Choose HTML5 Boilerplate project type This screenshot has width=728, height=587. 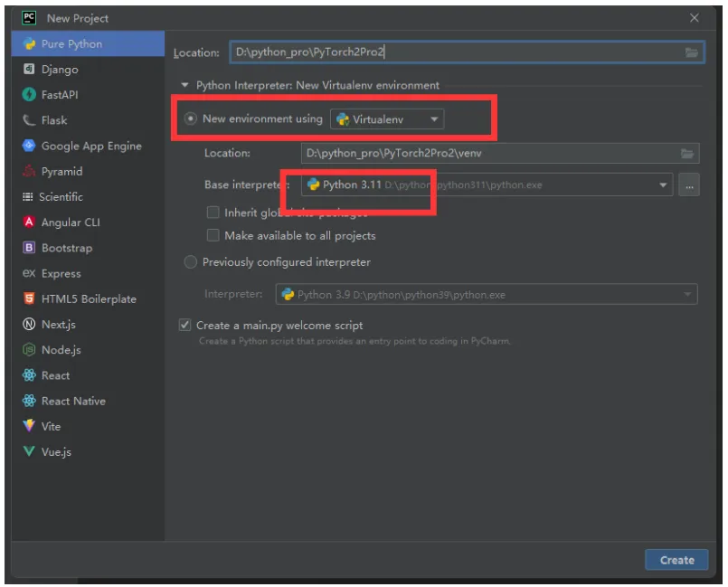coord(88,299)
